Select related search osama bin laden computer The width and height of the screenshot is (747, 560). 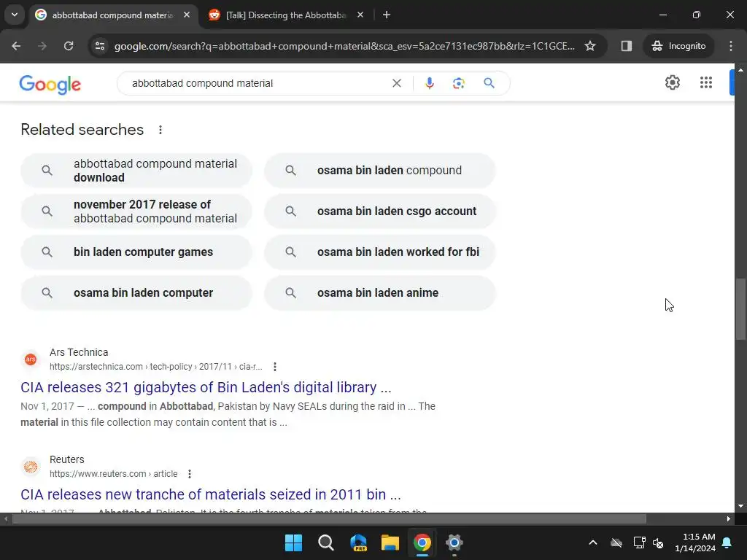click(136, 293)
